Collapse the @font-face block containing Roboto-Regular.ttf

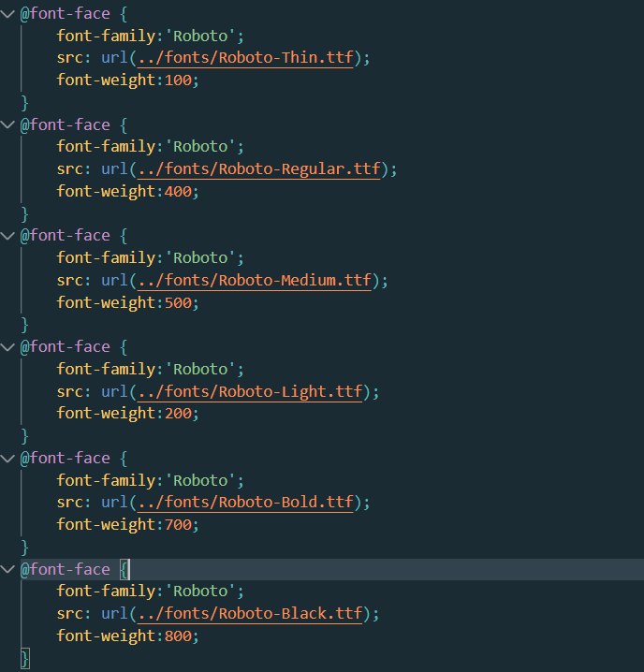[7, 125]
